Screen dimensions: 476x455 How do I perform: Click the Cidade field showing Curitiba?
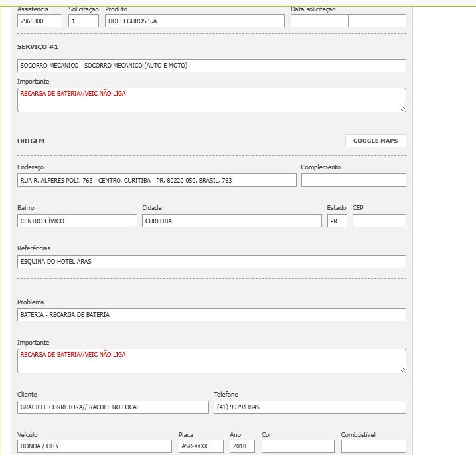coord(231,221)
